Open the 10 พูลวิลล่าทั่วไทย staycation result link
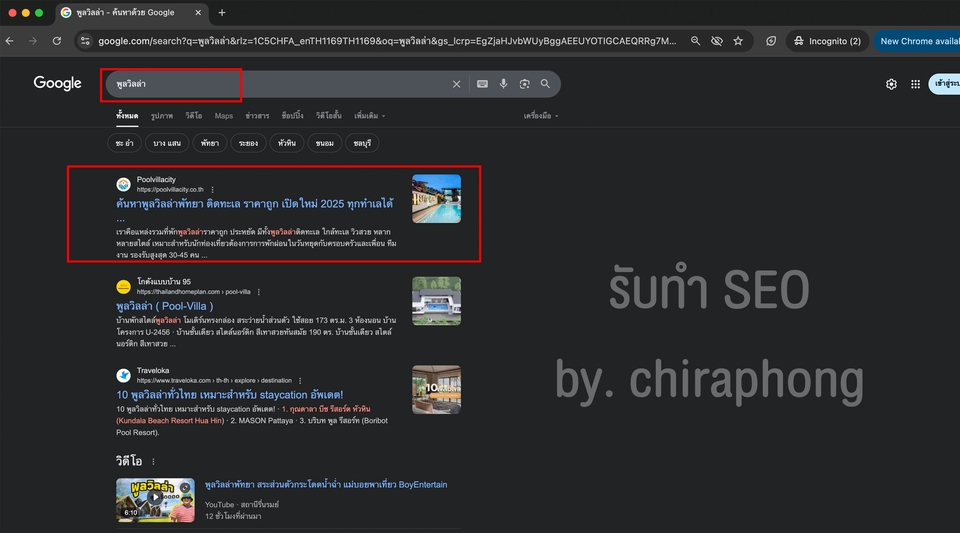This screenshot has width=960, height=533. pos(230,395)
